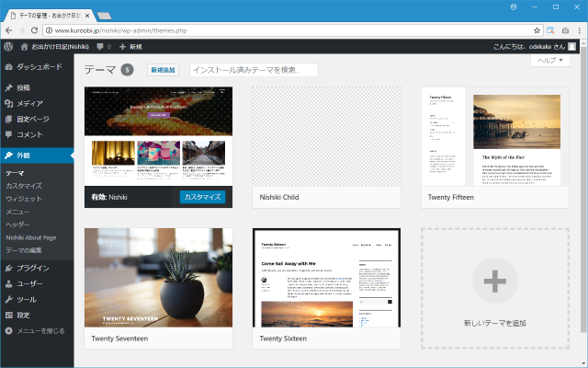Select the テーマの管理 browser tab
Viewport: 588px width, 368px height.
(49, 16)
